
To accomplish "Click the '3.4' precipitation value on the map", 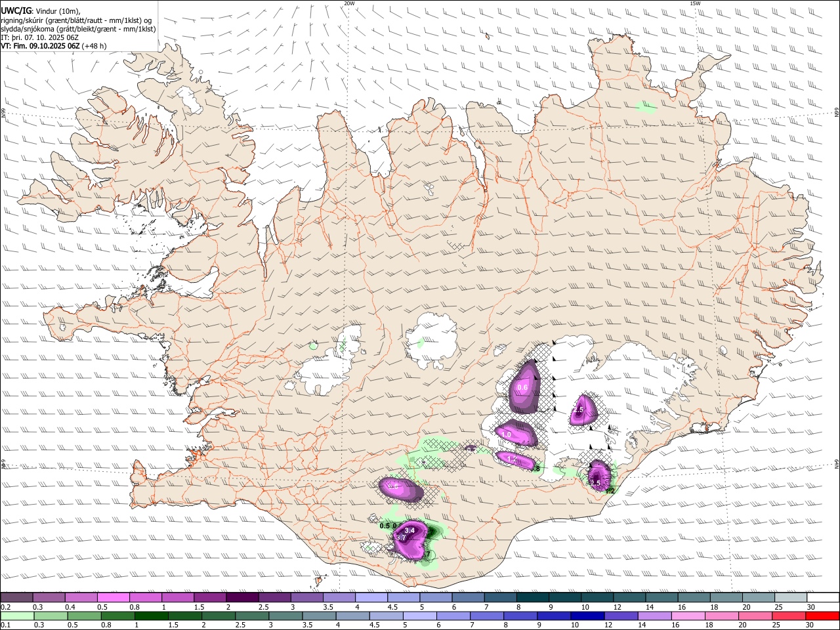I will click(409, 530).
